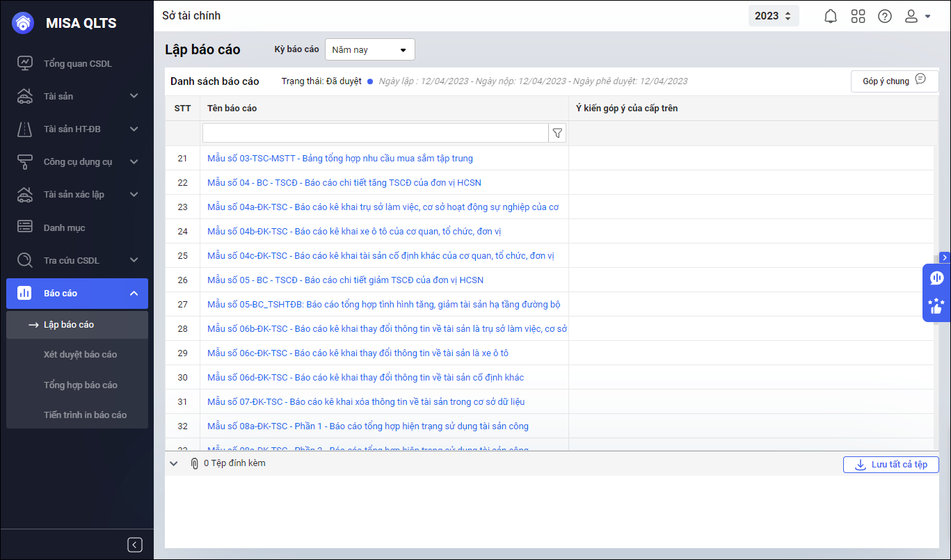This screenshot has width=951, height=560.
Task: Go to Tổng hợp báo cáo
Action: pyautogui.click(x=80, y=385)
